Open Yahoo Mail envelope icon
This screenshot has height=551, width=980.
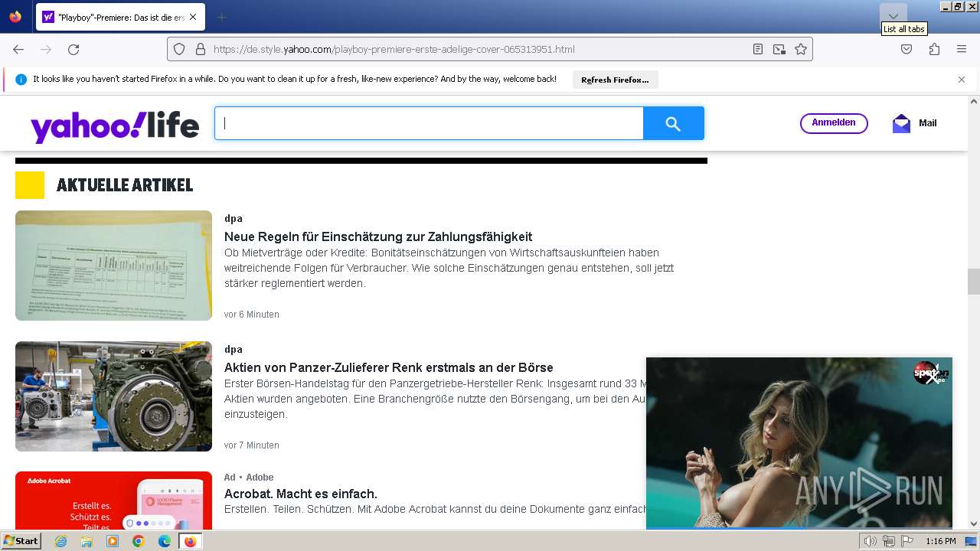tap(901, 123)
